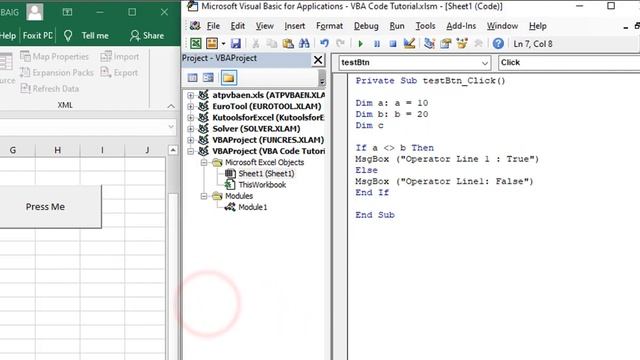640x360 pixels.
Task: Select Sheet1 (Sheet1) in project tree
Action: point(266,173)
